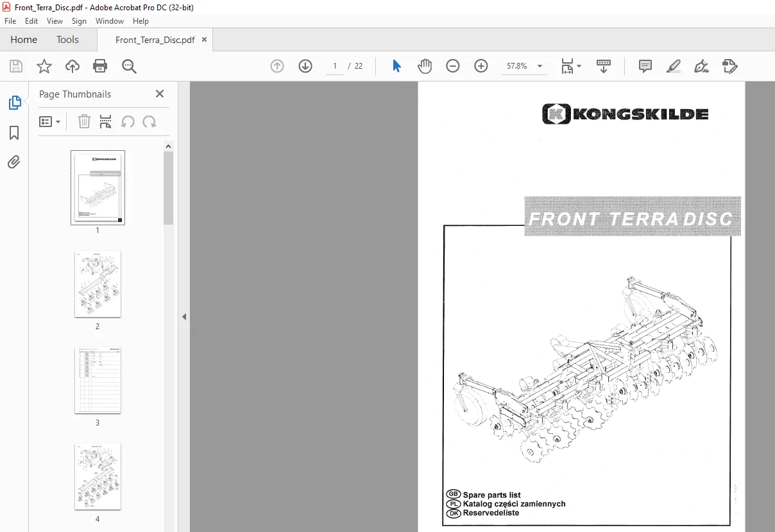
Task: Open the fit page options icon
Action: [570, 66]
